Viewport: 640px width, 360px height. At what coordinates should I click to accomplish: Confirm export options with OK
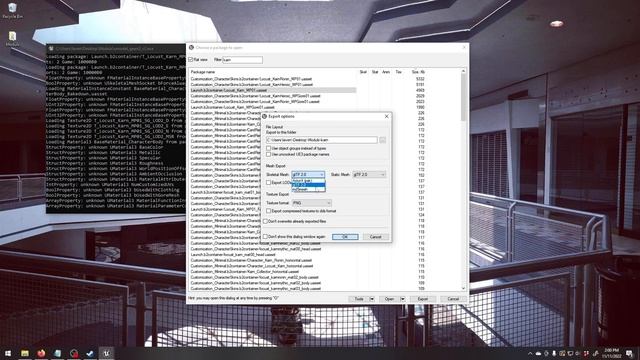pyautogui.click(x=345, y=237)
